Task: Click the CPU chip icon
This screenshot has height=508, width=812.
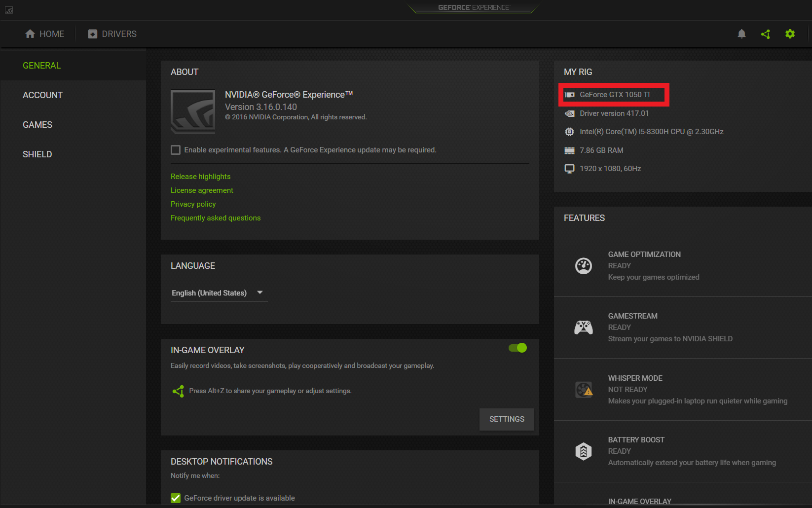Action: [x=569, y=132]
